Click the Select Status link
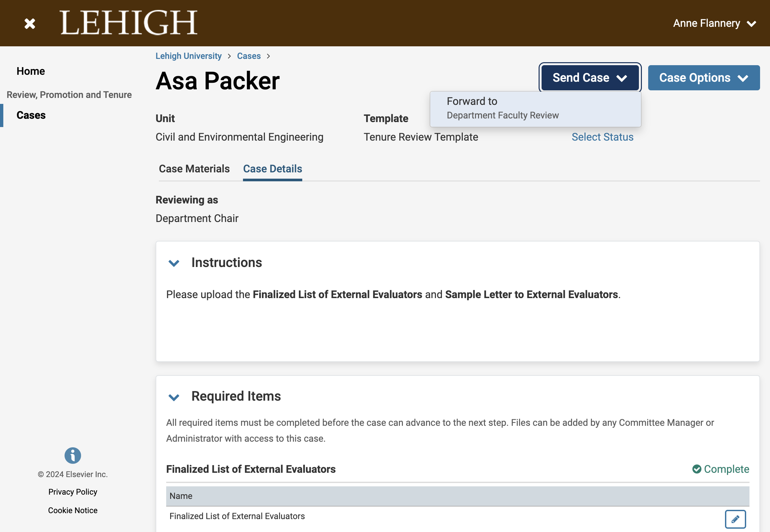The height and width of the screenshot is (532, 770). (x=602, y=137)
